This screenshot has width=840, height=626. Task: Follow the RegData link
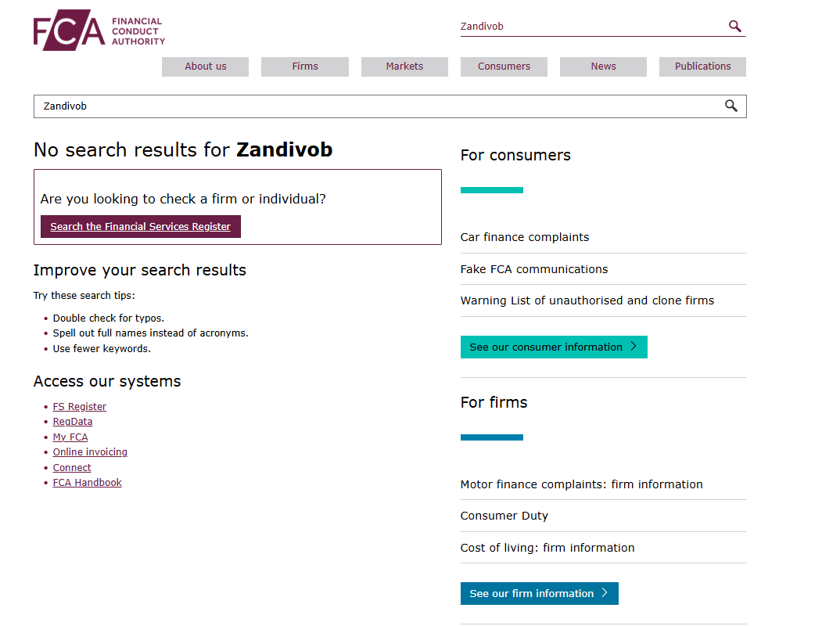pyautogui.click(x=73, y=422)
